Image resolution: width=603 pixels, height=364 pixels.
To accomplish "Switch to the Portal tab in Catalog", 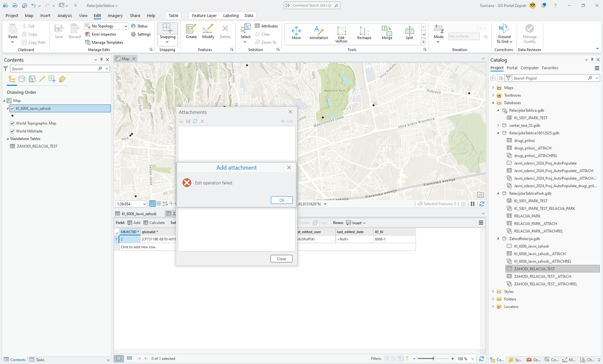I will pyautogui.click(x=512, y=68).
